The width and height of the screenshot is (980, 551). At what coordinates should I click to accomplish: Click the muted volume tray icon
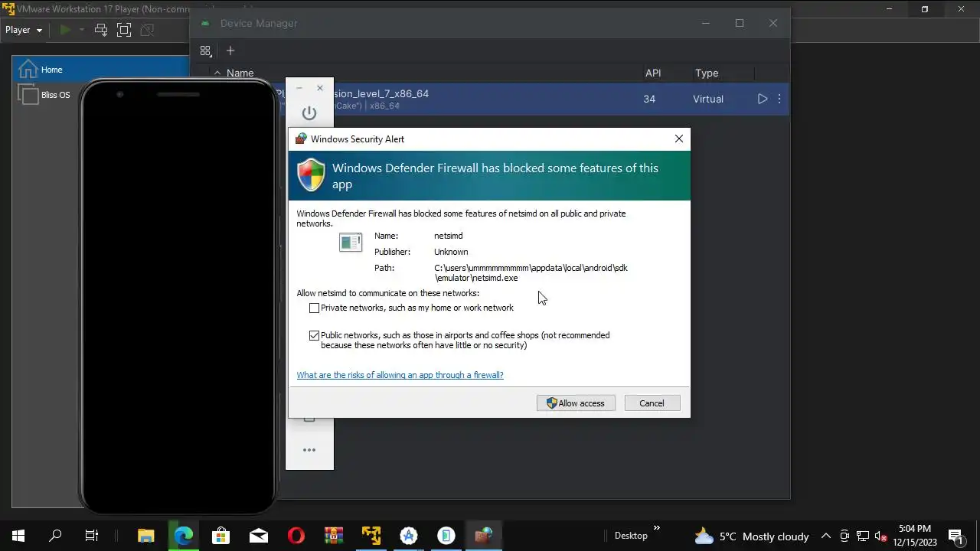point(880,536)
